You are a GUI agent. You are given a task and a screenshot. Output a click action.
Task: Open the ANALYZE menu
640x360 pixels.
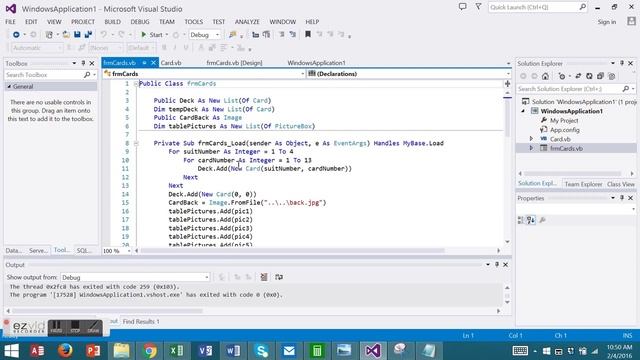tap(247, 22)
